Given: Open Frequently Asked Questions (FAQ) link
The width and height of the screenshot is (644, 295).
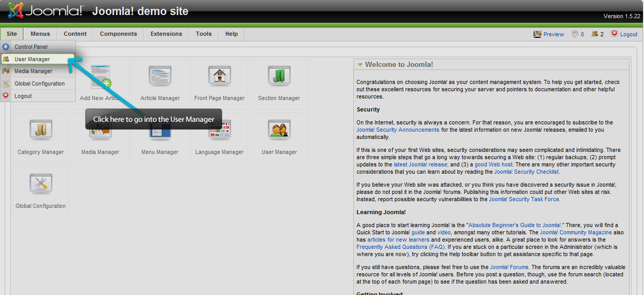Looking at the screenshot, I should (x=401, y=247).
